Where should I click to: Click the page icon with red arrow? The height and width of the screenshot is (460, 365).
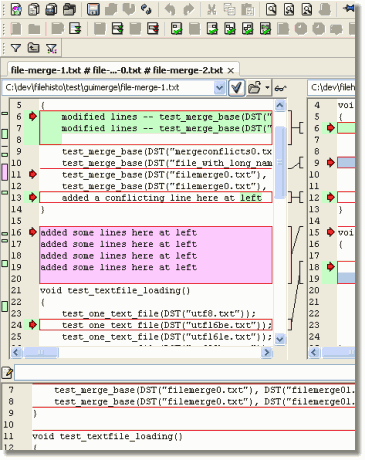pos(153,29)
